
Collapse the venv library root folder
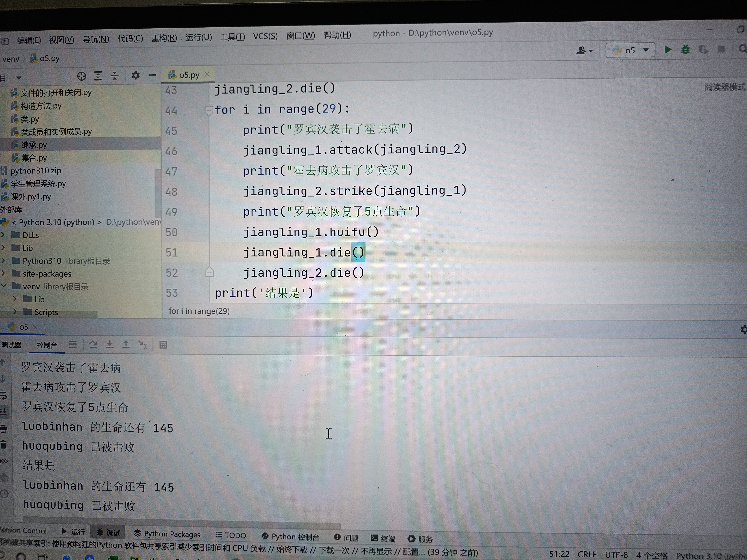coord(4,286)
